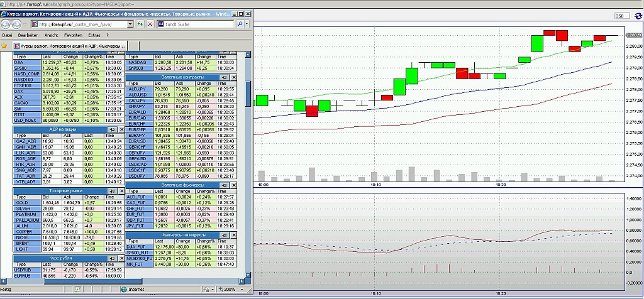The height and width of the screenshot is (299, 644).
Task: Close the Товарные рынки panel
Action: pos(121,191)
